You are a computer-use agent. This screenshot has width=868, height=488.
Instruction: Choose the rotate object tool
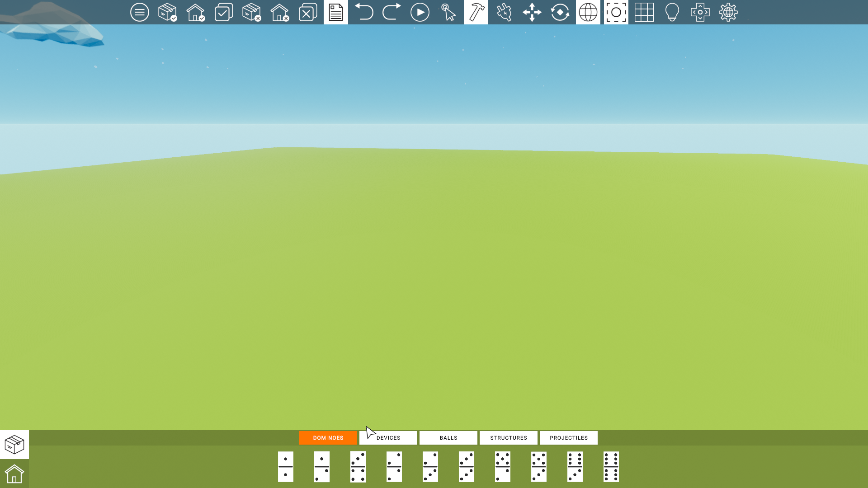pyautogui.click(x=560, y=12)
